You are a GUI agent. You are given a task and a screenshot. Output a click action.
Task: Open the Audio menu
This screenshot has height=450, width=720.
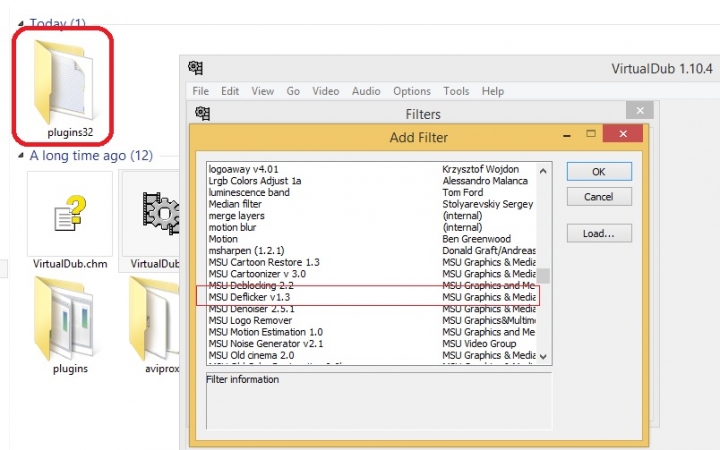[x=366, y=91]
